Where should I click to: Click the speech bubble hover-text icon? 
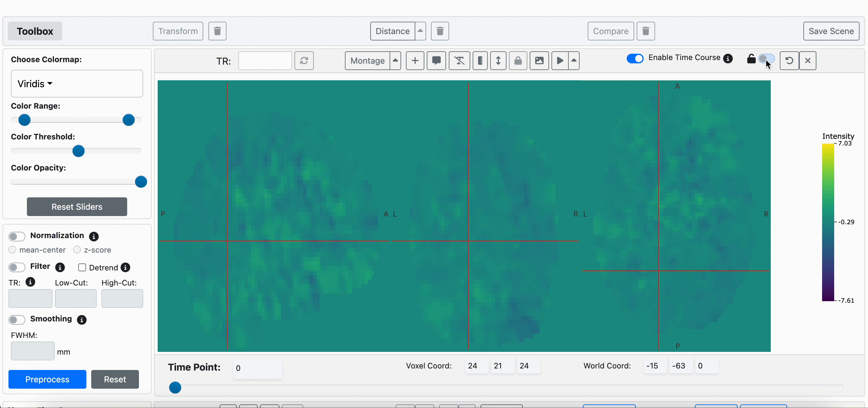436,61
